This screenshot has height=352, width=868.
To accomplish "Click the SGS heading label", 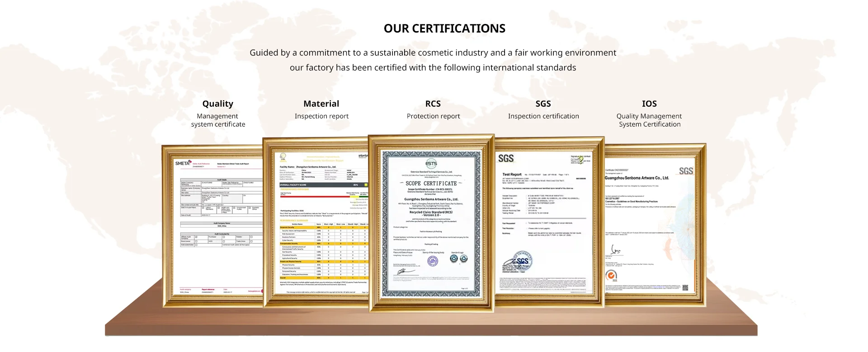I will [543, 104].
